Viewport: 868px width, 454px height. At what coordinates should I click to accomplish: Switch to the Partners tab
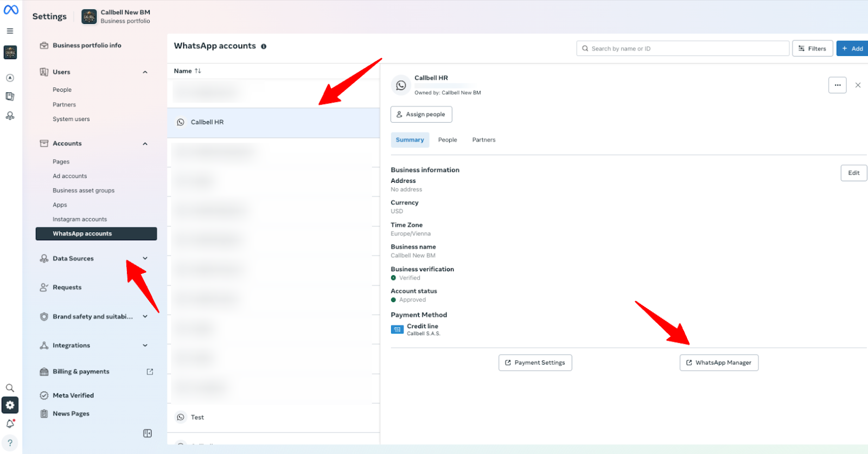click(x=483, y=140)
